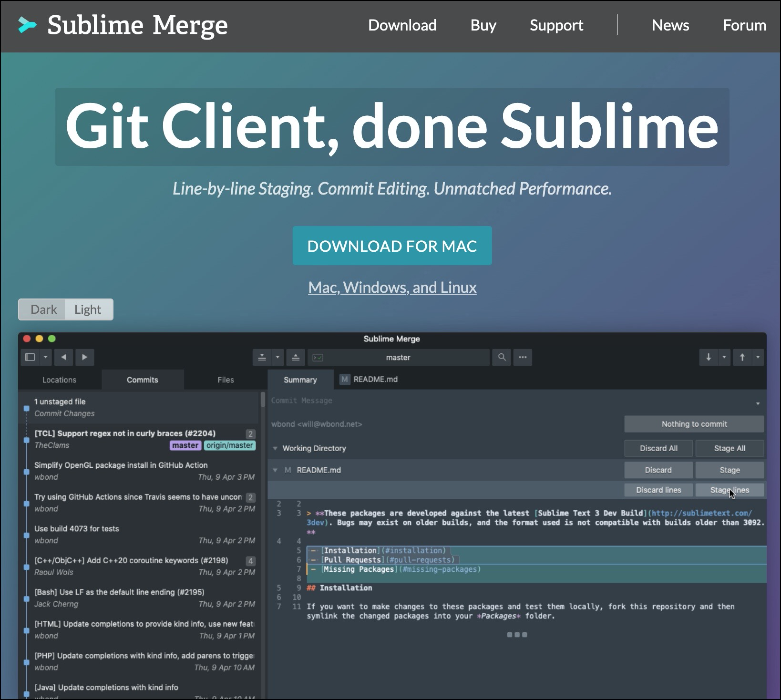Select the TCL Support regex commit
This screenshot has height=700, width=781.
[139, 439]
